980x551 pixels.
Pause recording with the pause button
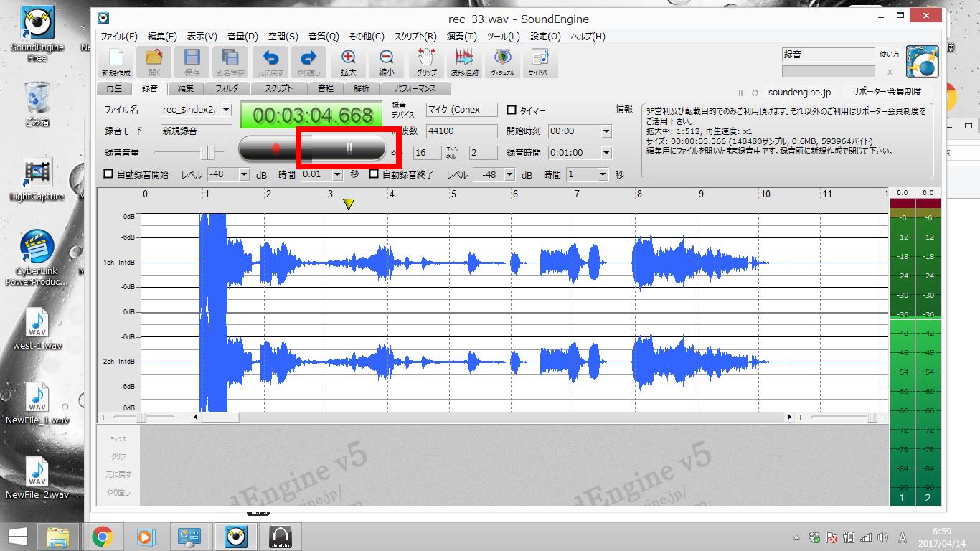(x=349, y=148)
